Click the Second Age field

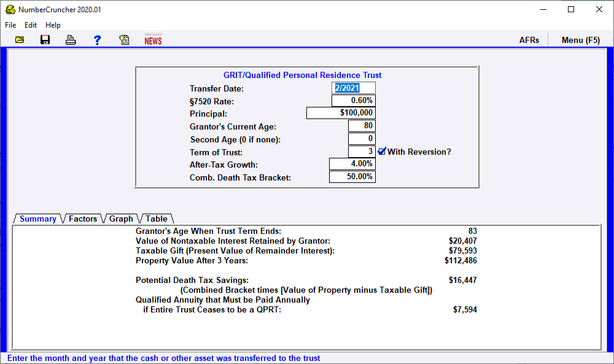click(x=362, y=139)
